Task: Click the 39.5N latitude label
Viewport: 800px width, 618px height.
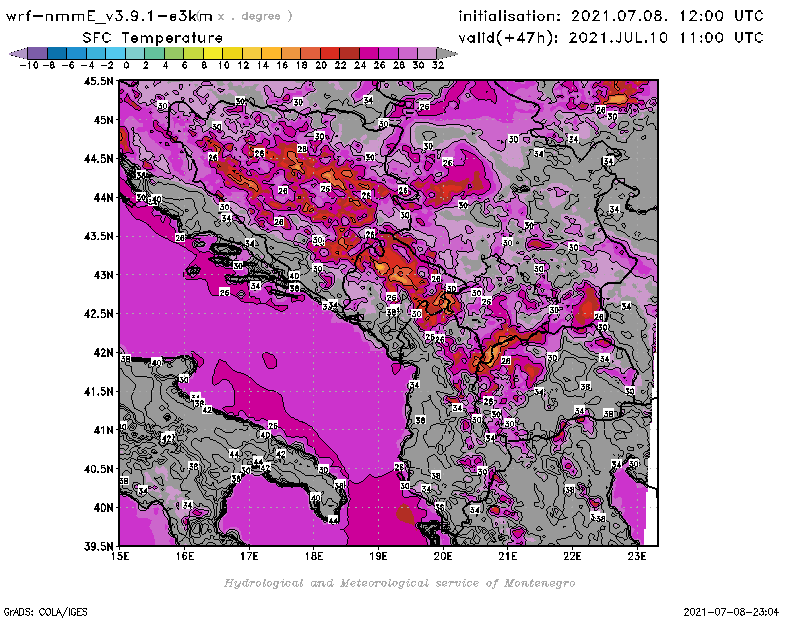Action: coord(99,546)
